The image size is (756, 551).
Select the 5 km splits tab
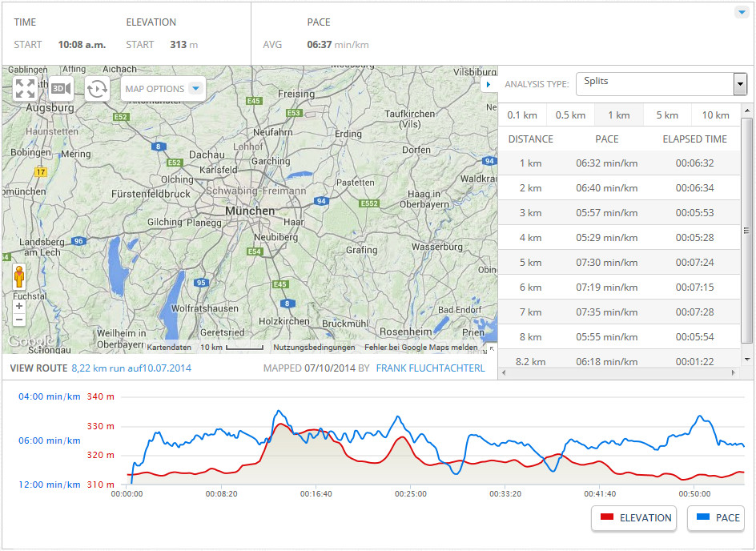(667, 115)
